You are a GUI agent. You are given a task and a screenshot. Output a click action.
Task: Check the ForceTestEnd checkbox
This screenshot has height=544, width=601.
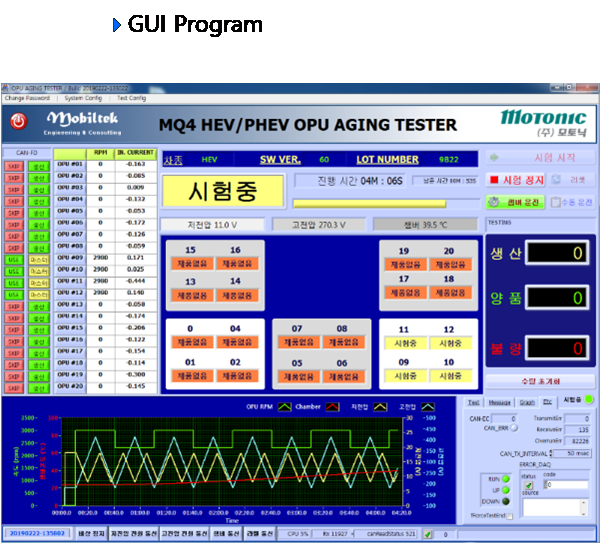[509, 516]
